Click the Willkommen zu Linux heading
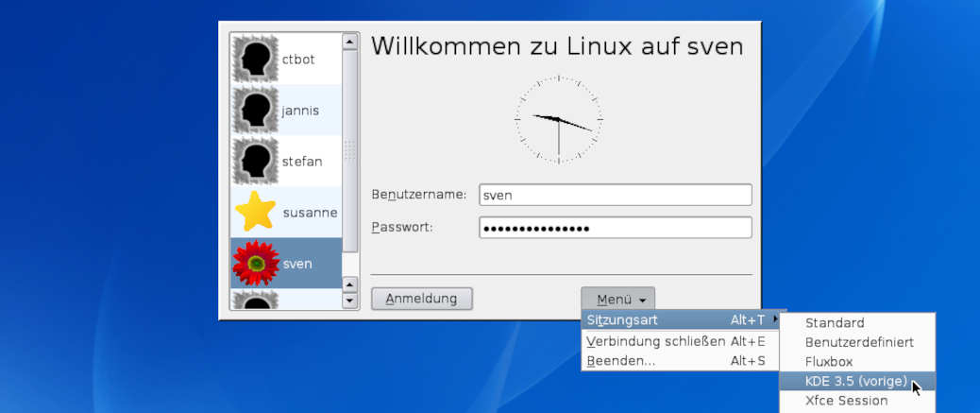This screenshot has height=413, width=980. tap(557, 46)
